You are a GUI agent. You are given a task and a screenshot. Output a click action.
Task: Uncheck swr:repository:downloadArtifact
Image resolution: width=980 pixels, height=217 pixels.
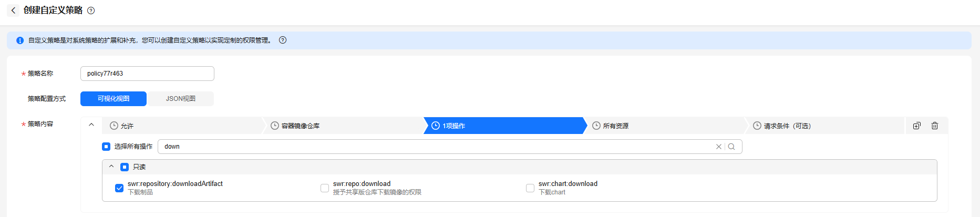click(119, 188)
